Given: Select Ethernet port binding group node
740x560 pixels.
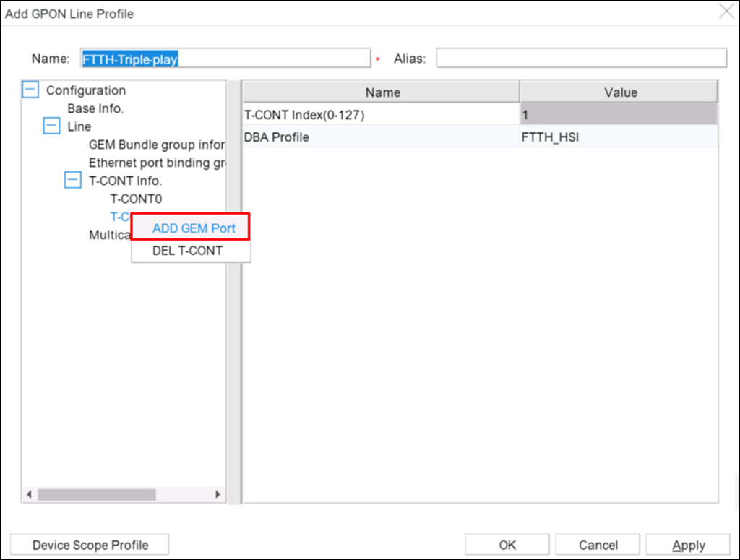Looking at the screenshot, I should pyautogui.click(x=156, y=162).
